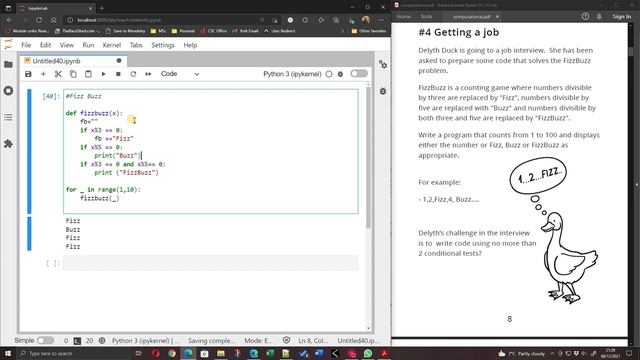Open debugger bug icon in notebook toolbar
The image size is (640, 360).
340,74
